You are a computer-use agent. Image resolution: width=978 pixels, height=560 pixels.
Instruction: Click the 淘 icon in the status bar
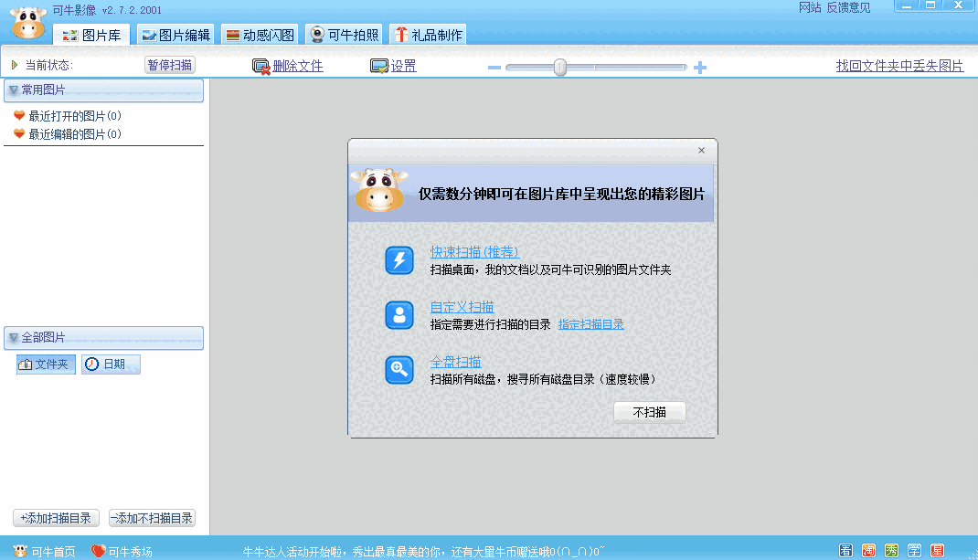click(x=868, y=550)
